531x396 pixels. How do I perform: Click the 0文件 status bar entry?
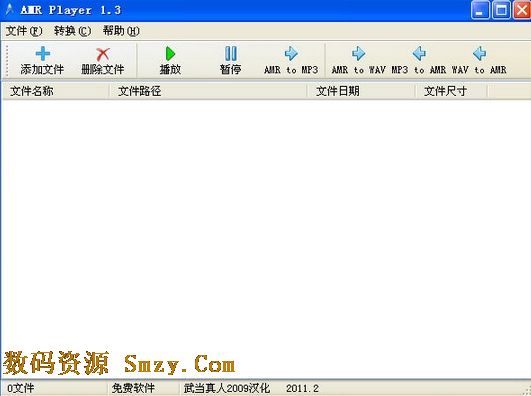(x=21, y=388)
